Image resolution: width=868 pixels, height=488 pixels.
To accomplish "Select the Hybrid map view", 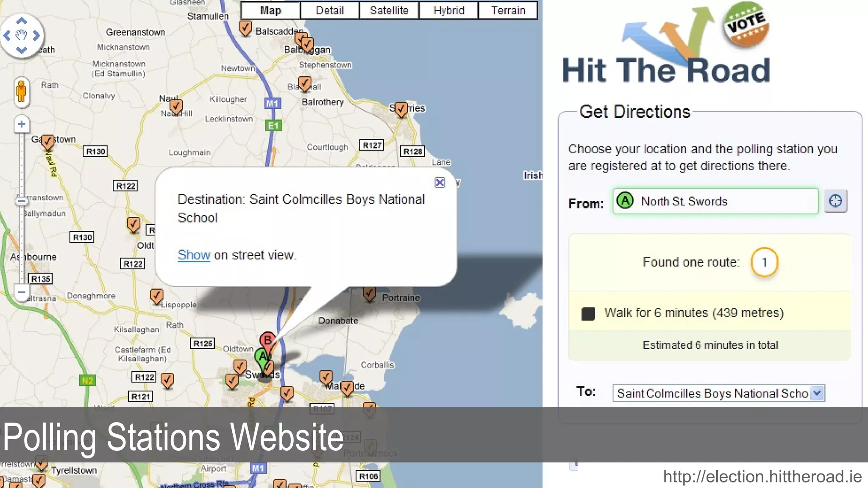I will tap(448, 11).
